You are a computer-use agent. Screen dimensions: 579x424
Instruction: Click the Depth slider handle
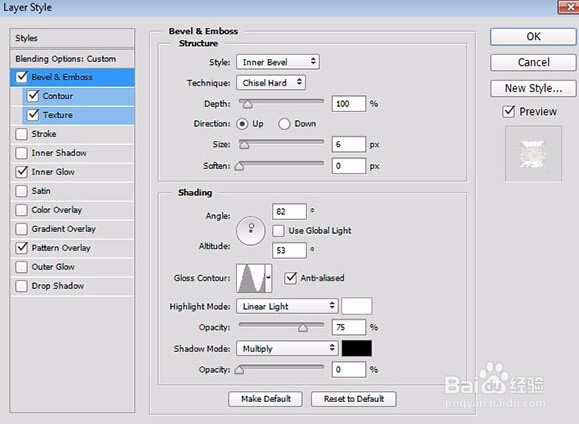pyautogui.click(x=247, y=105)
